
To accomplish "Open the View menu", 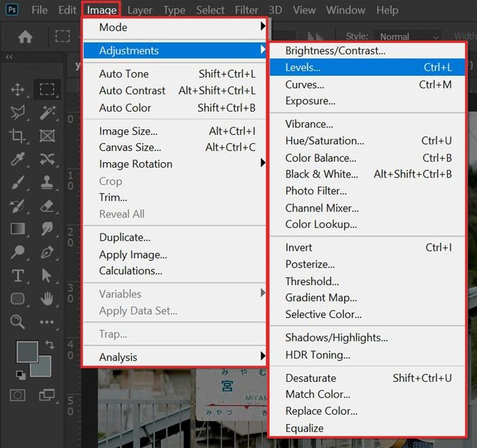I will pos(304,10).
